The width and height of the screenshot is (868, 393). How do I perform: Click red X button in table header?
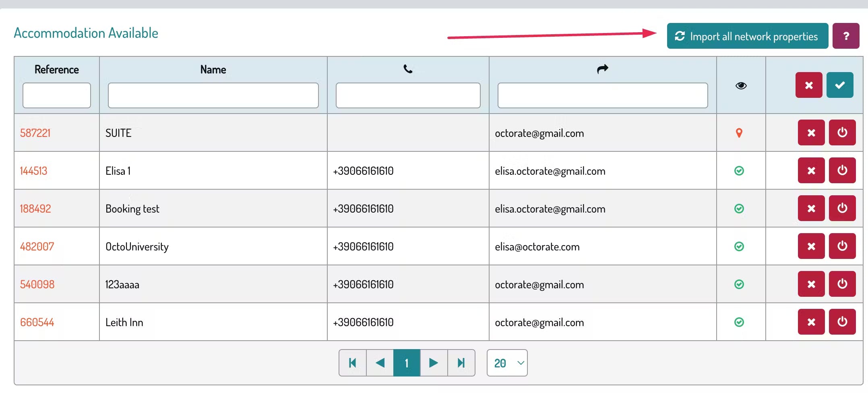coord(809,85)
